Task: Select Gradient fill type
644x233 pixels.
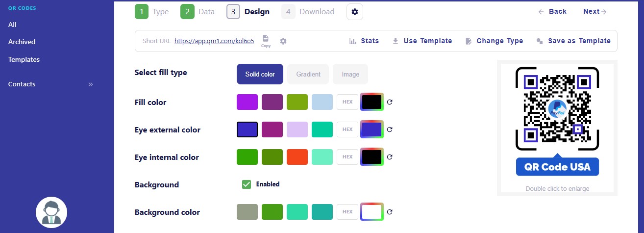Action: click(x=308, y=74)
